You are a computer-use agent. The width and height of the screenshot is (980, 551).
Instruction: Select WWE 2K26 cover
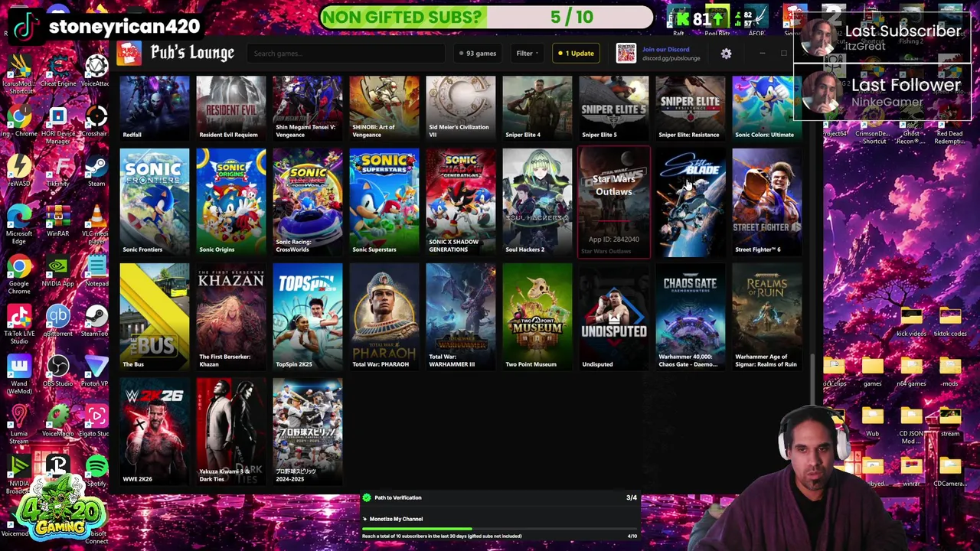coord(154,432)
